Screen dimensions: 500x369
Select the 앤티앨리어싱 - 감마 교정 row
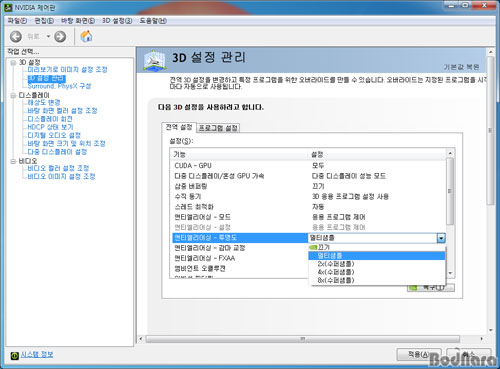[240, 248]
